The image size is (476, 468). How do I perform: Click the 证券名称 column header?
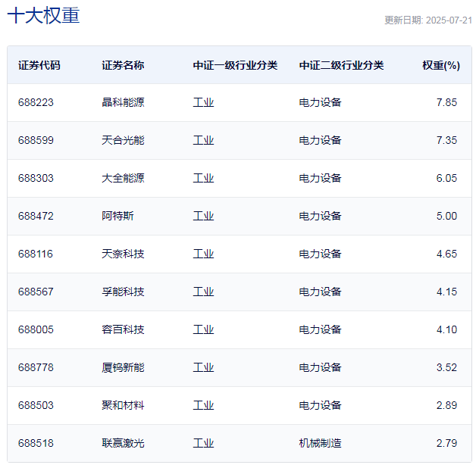(123, 65)
